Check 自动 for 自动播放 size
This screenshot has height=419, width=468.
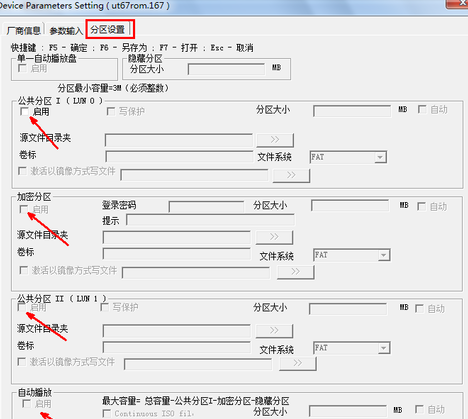tap(419, 409)
